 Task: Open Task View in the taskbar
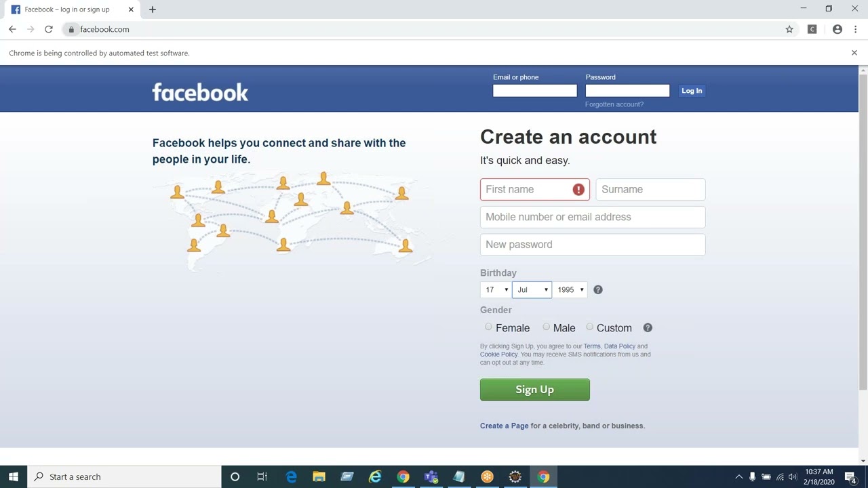pyautogui.click(x=262, y=476)
